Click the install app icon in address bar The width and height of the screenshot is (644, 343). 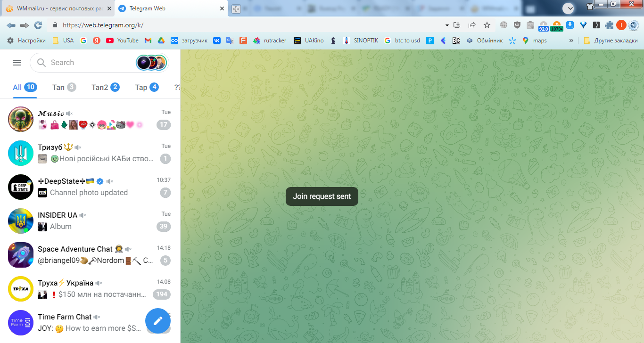(456, 25)
